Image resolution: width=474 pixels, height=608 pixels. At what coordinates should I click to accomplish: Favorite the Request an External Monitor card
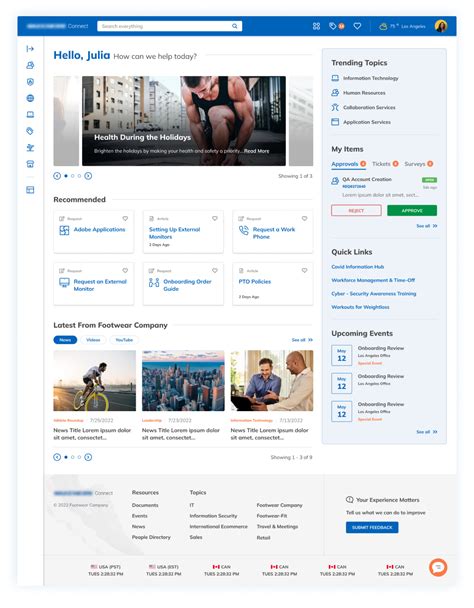point(125,271)
